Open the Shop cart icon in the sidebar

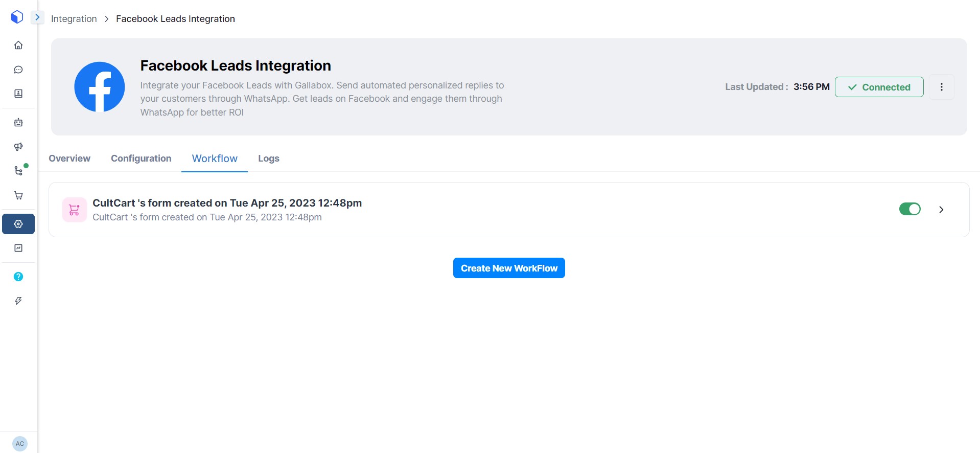click(x=18, y=195)
